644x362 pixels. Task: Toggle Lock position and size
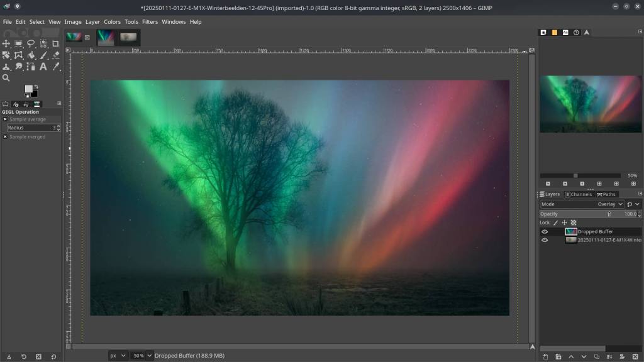564,222
